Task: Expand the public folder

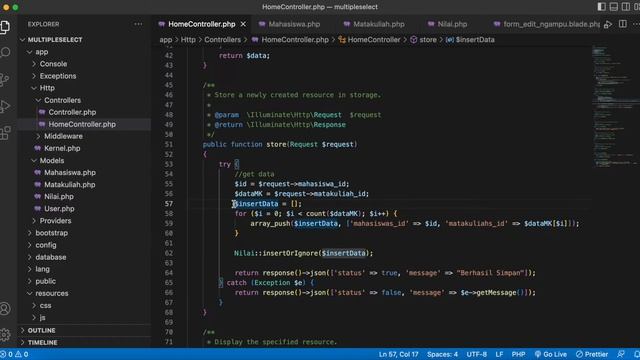Action: (45, 281)
